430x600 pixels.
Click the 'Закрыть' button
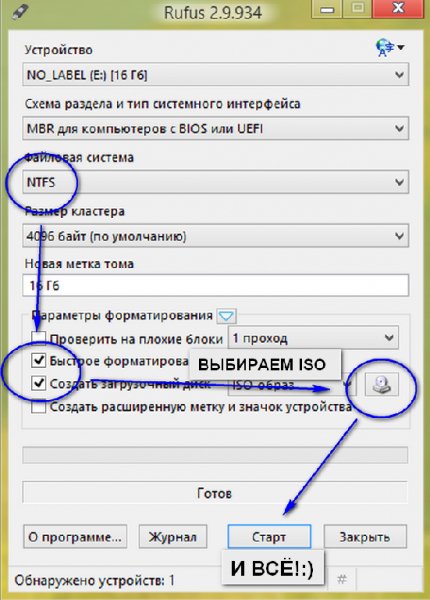click(365, 537)
